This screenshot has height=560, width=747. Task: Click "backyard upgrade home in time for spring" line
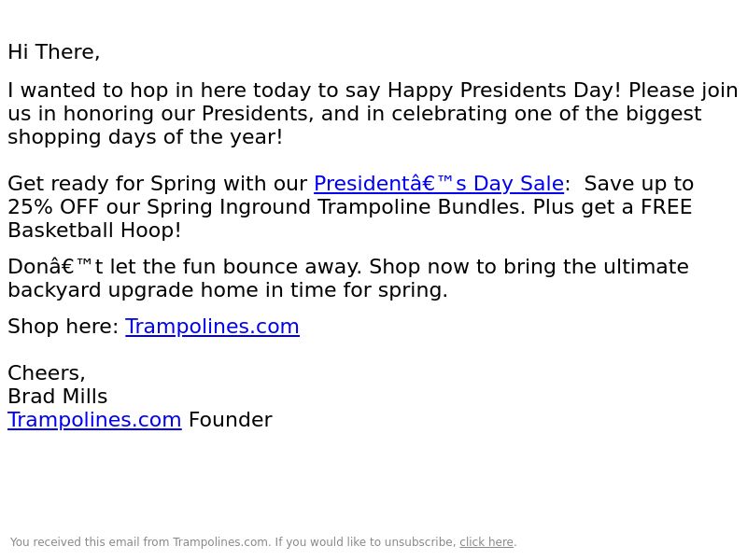[228, 290]
